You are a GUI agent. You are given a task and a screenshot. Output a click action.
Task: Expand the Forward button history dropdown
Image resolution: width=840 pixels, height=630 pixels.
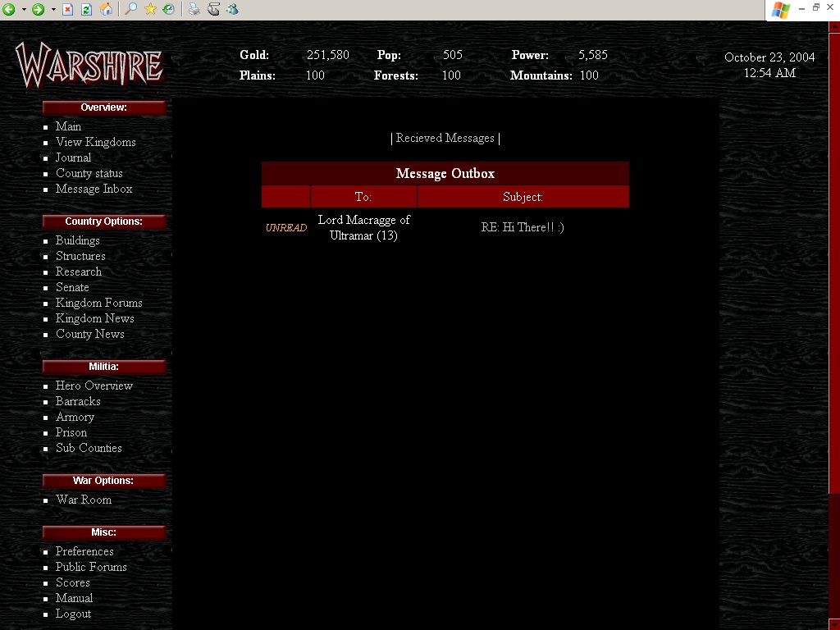53,10
